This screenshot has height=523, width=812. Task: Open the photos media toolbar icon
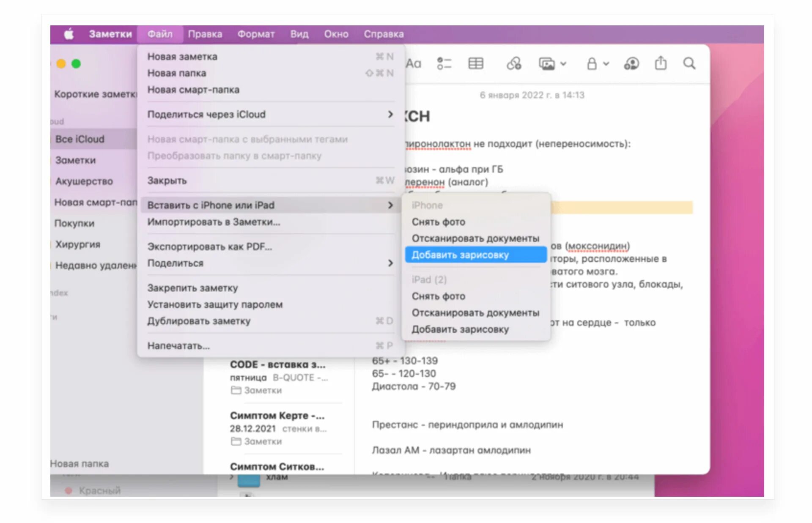coord(547,64)
